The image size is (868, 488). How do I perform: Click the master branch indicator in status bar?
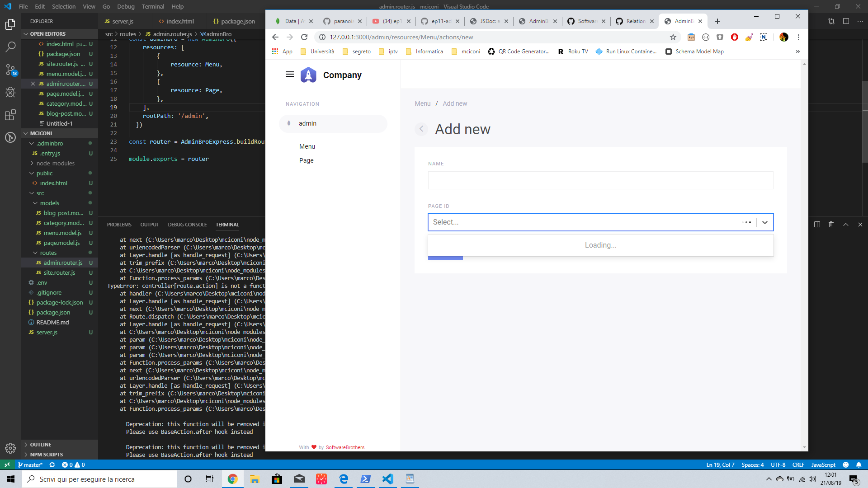(30, 465)
